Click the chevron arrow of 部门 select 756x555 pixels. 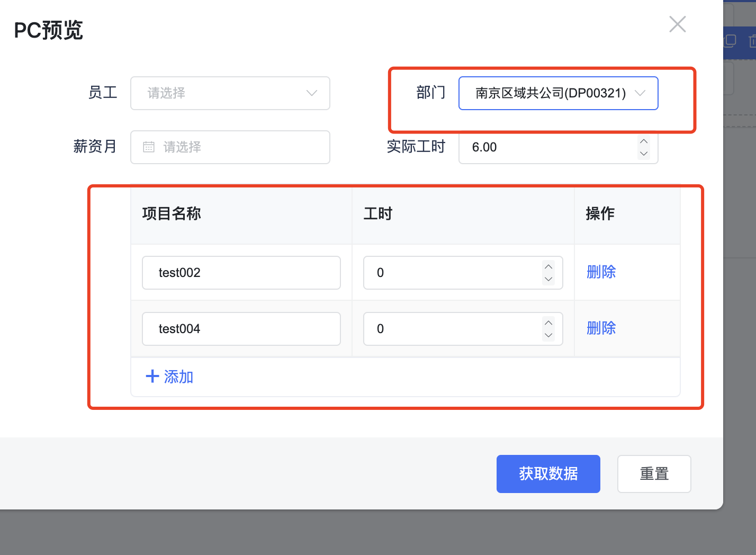click(640, 93)
